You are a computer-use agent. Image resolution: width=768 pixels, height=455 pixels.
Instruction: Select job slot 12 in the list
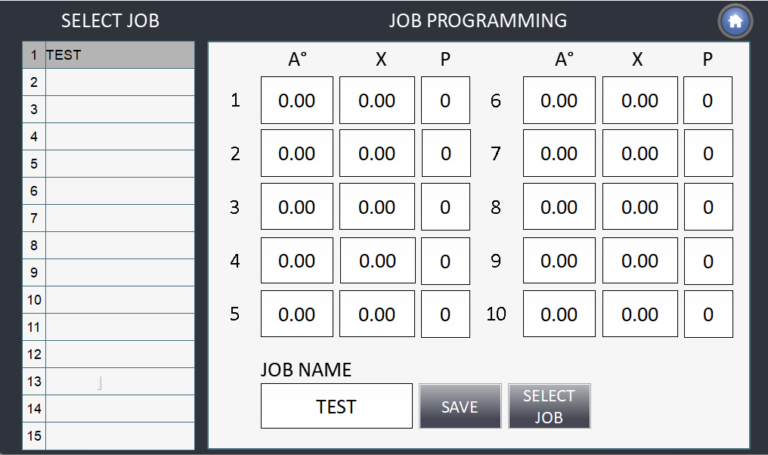[x=108, y=354]
